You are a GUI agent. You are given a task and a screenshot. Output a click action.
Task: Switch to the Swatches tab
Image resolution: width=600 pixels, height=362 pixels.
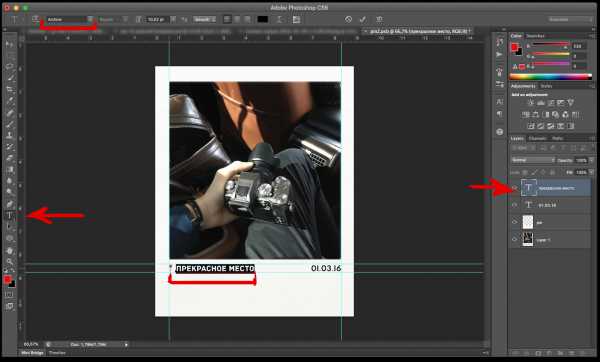click(x=535, y=36)
